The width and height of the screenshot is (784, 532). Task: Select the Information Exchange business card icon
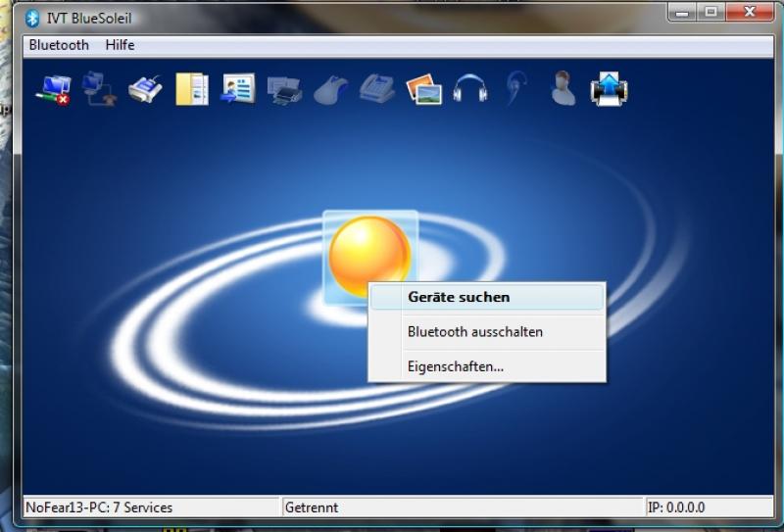click(x=238, y=88)
